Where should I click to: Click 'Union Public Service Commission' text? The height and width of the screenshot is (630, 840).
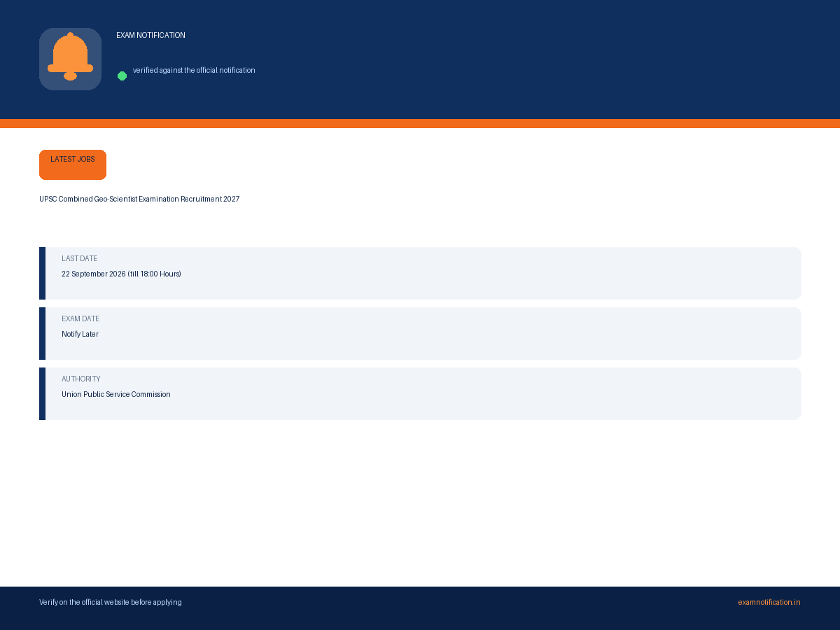116,394
